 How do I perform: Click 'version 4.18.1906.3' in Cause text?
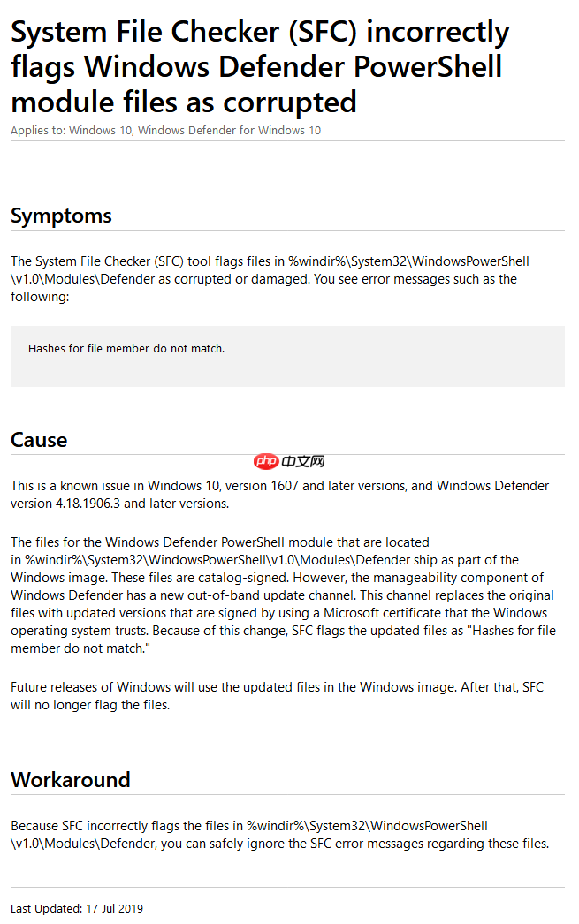point(65,504)
